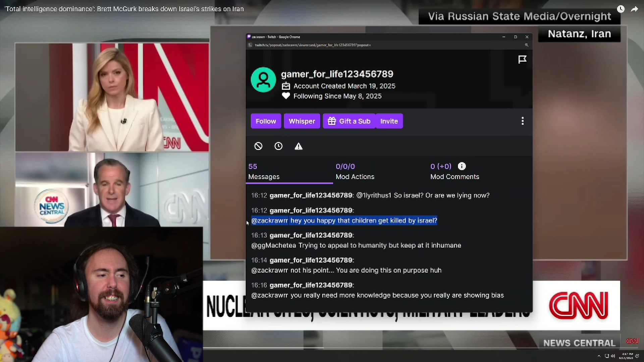Click the warn user triangle icon
The width and height of the screenshot is (644, 362).
point(299,146)
